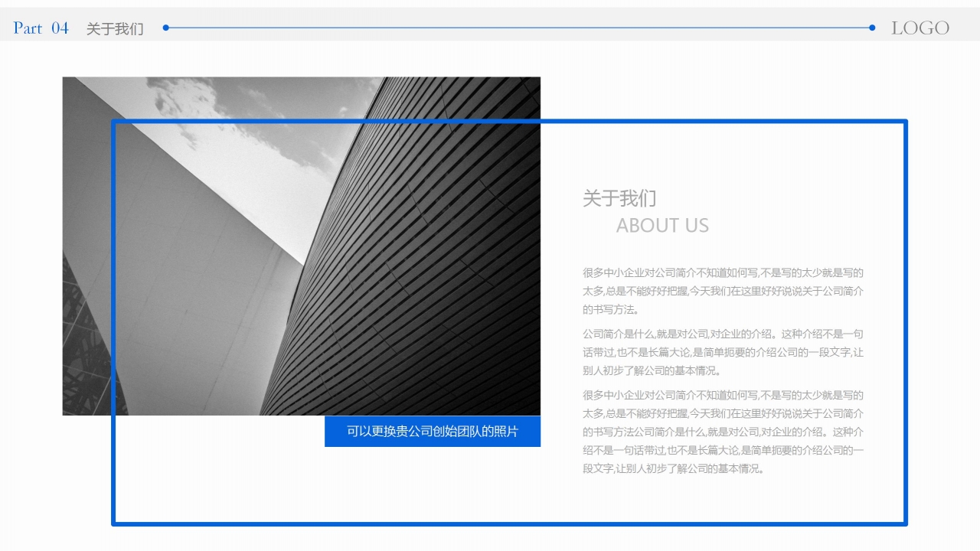
Task: Select the gray "ABOUT US" subtitle
Action: coord(663,226)
